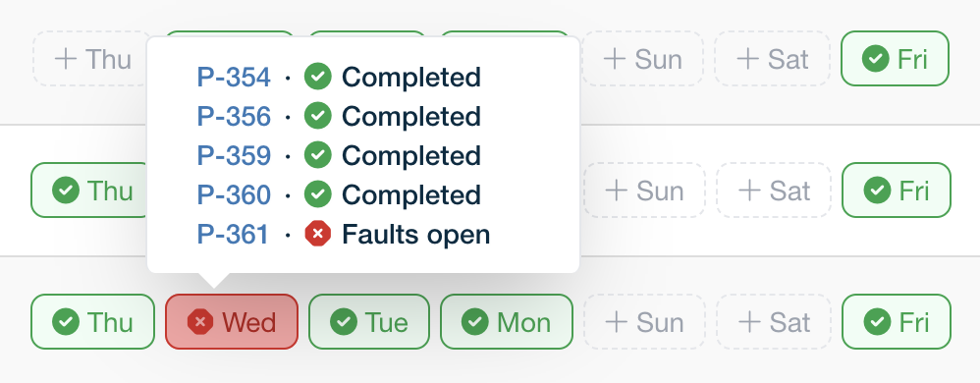Viewport: 980px width, 383px height.
Task: Click the check icon on middle Fri chip
Action: (878, 191)
